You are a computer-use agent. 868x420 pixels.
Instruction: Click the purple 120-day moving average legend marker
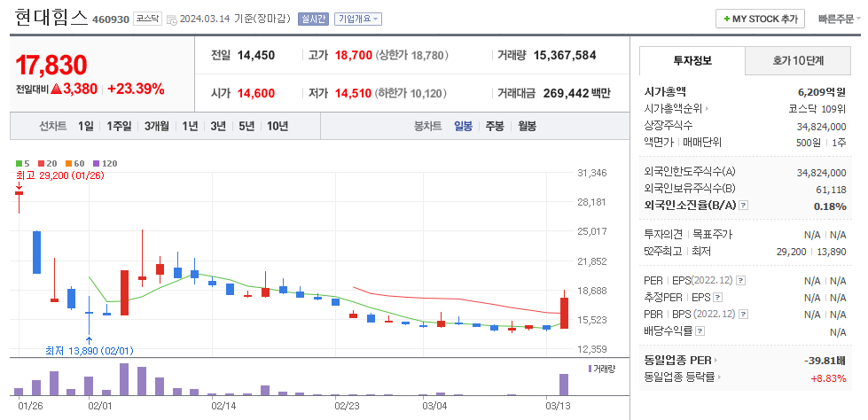tap(96, 163)
